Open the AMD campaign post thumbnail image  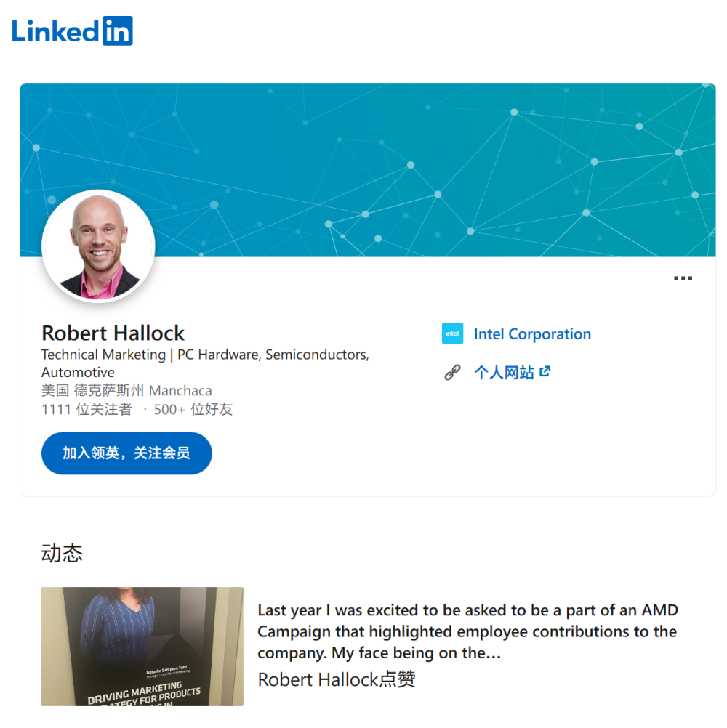[x=142, y=646]
